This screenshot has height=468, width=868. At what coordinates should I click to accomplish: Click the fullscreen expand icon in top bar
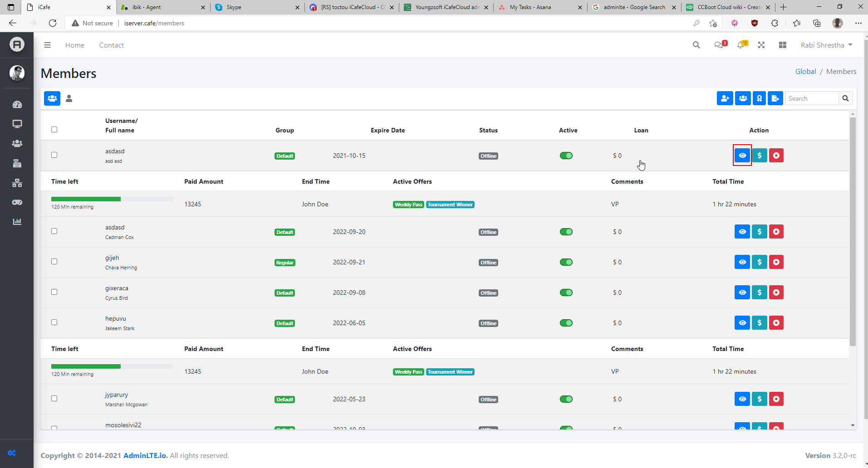coord(761,45)
